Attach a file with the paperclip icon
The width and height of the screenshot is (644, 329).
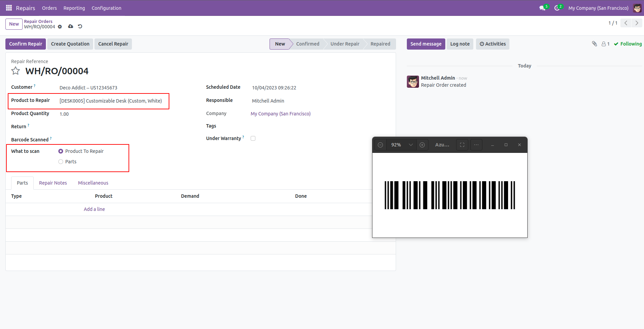[x=594, y=44]
